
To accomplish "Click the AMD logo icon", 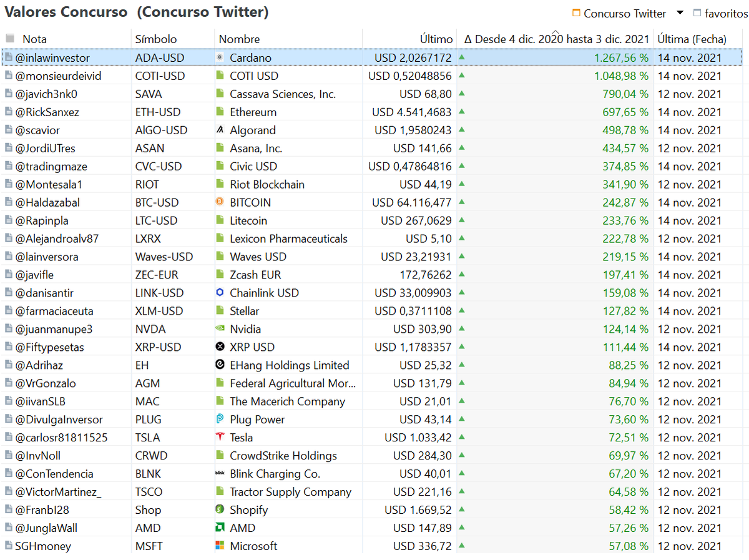I will [220, 528].
